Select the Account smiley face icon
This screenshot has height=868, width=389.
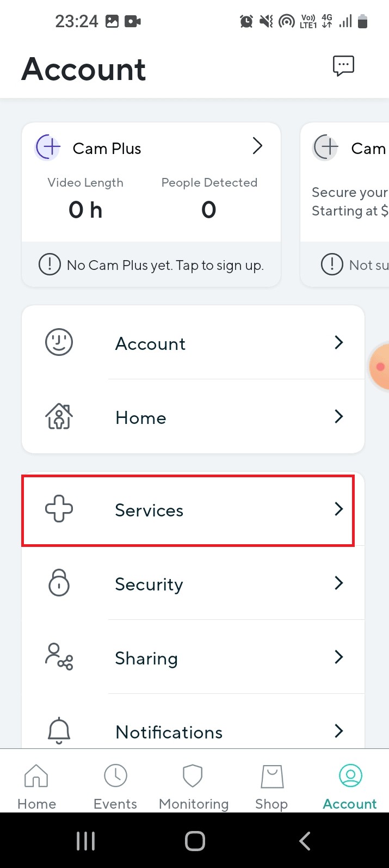coord(59,342)
